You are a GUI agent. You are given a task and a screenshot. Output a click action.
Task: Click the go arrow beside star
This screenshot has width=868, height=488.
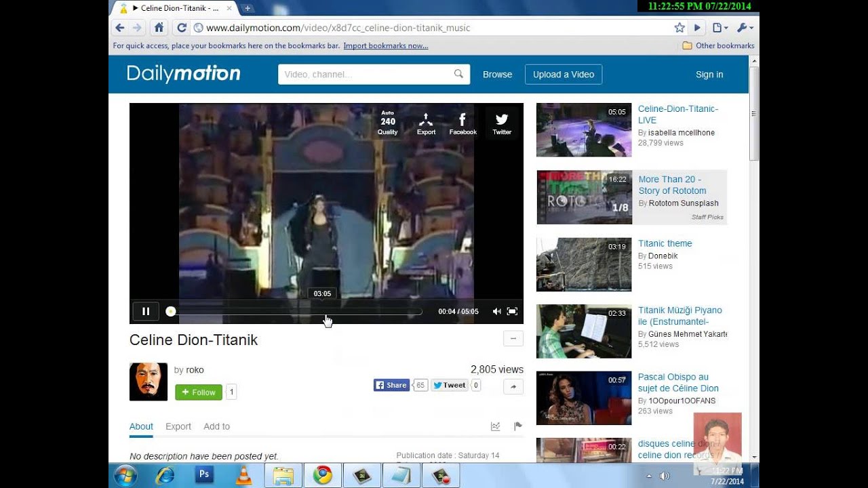pos(697,28)
